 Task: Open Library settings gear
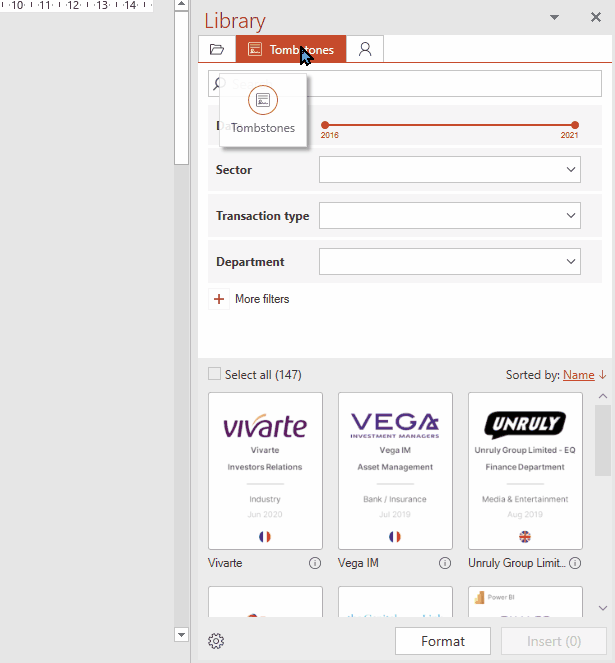coord(216,641)
